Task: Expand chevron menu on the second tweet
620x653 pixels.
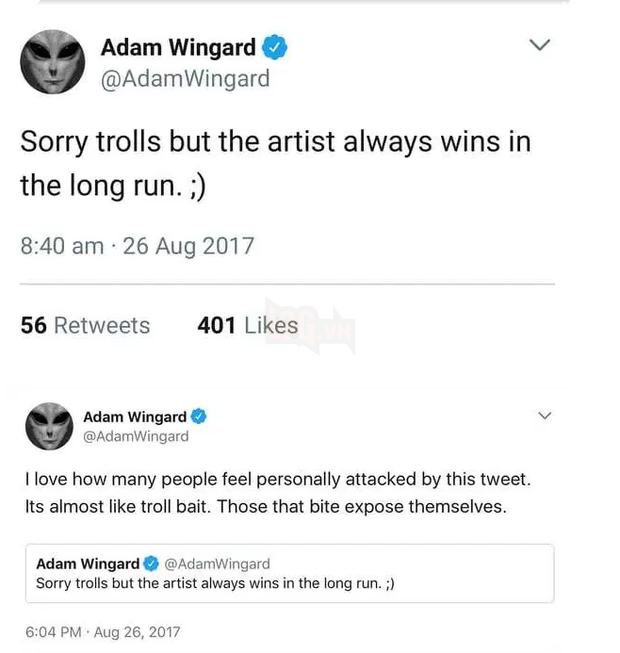Action: (x=545, y=415)
